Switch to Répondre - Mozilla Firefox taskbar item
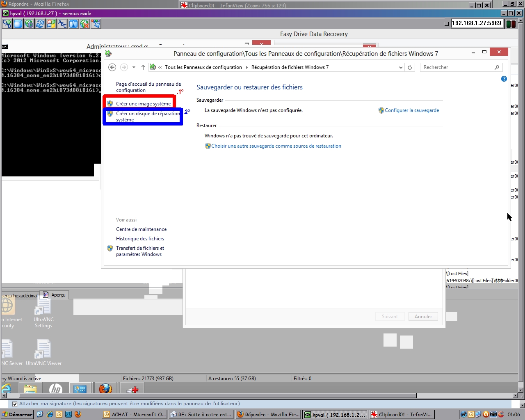This screenshot has height=420, width=525. (x=268, y=414)
